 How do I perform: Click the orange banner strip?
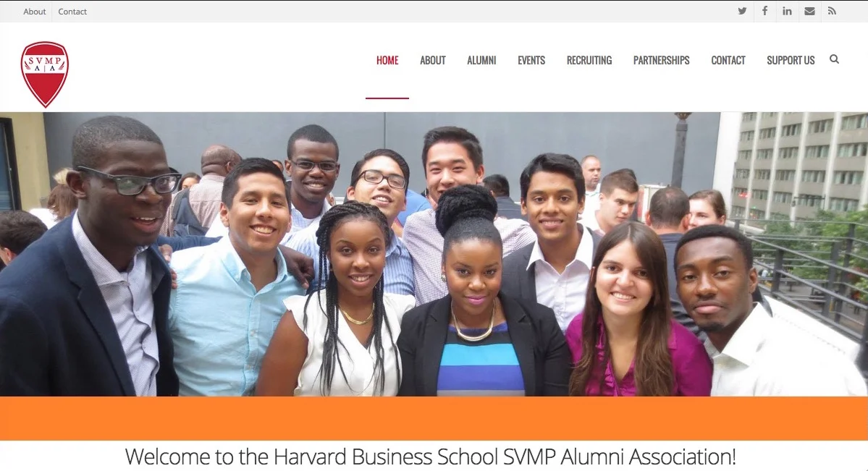click(434, 418)
